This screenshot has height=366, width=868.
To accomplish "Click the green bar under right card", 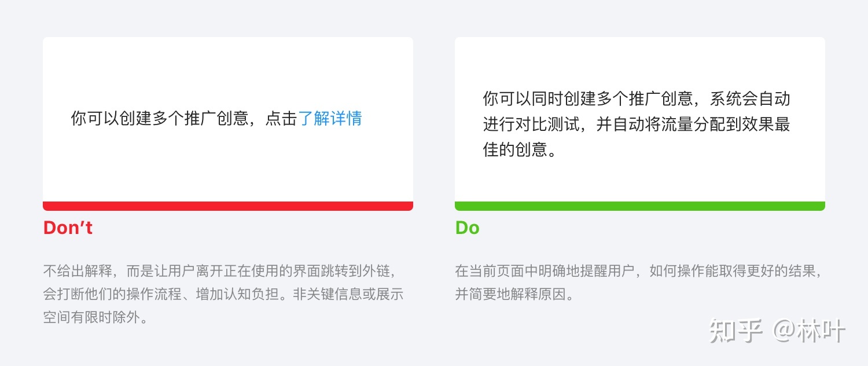I will (x=640, y=206).
